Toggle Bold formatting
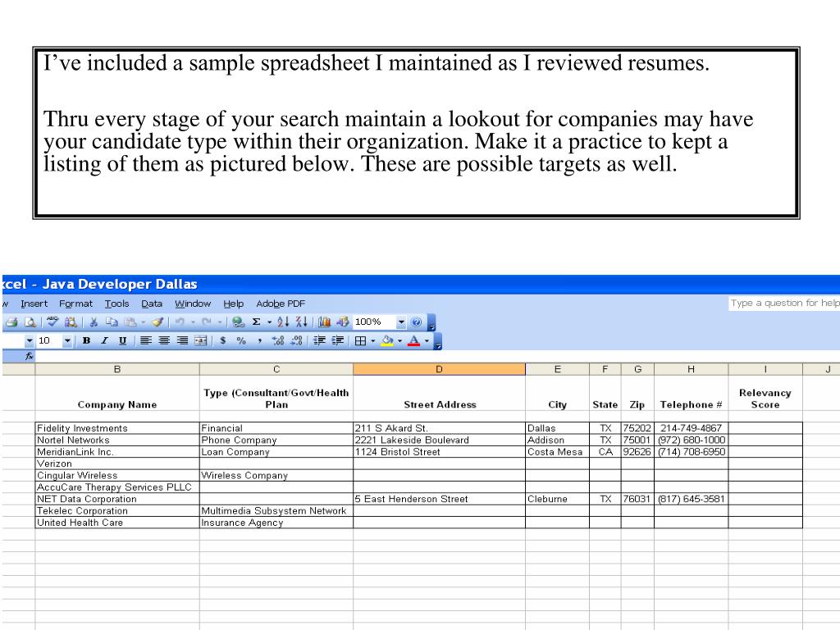 pos(85,340)
